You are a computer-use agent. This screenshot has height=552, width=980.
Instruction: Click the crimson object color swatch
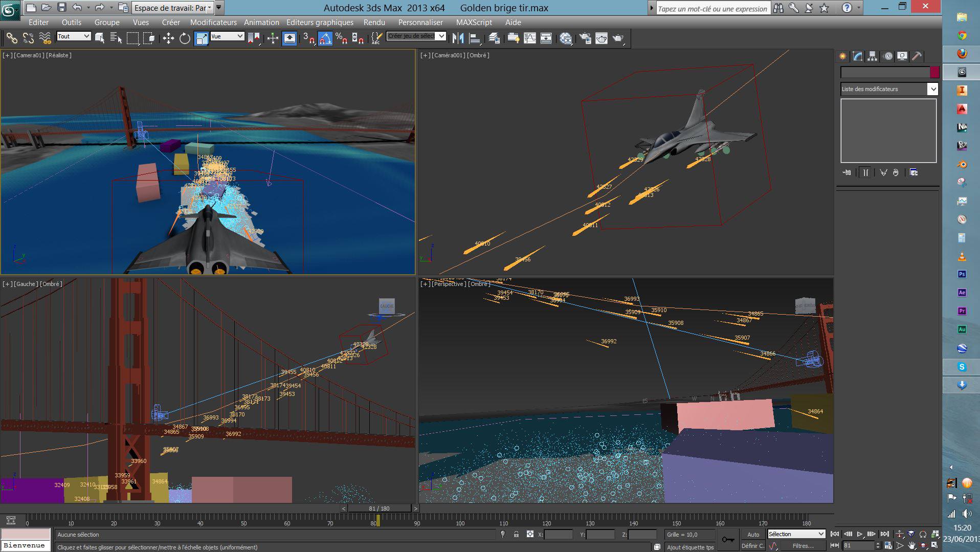coord(934,72)
